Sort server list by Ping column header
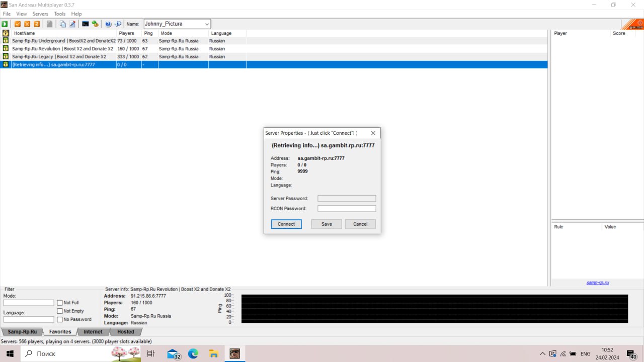This screenshot has width=644, height=362. 148,33
